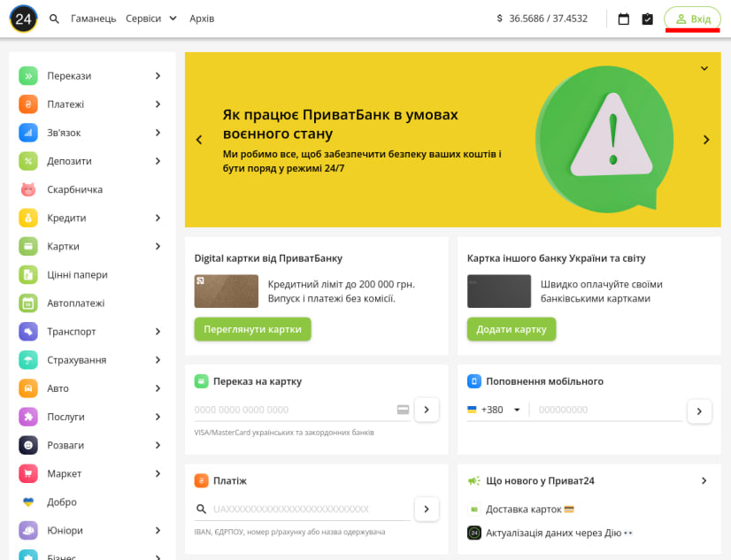
Task: Expand the Перекази sidebar submenu
Action: tap(158, 76)
